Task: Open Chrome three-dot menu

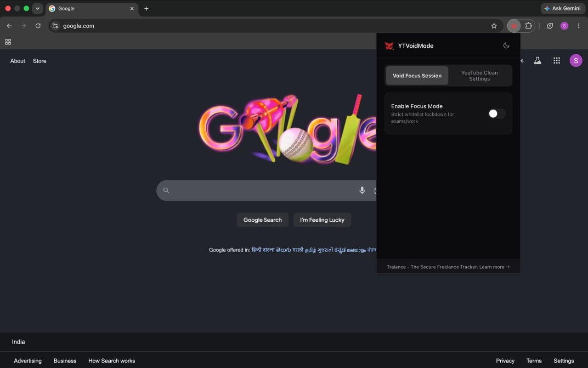Action: click(x=578, y=26)
